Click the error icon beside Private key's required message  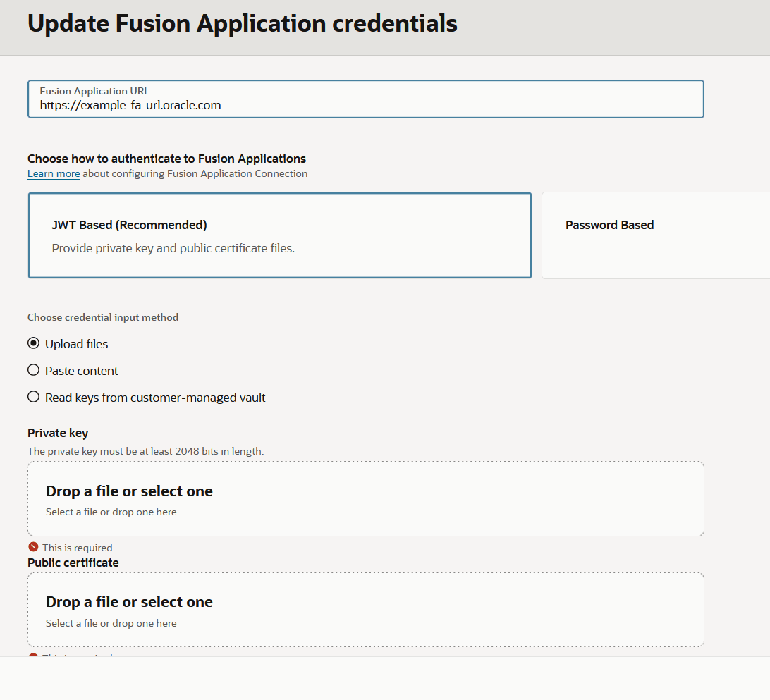(33, 547)
